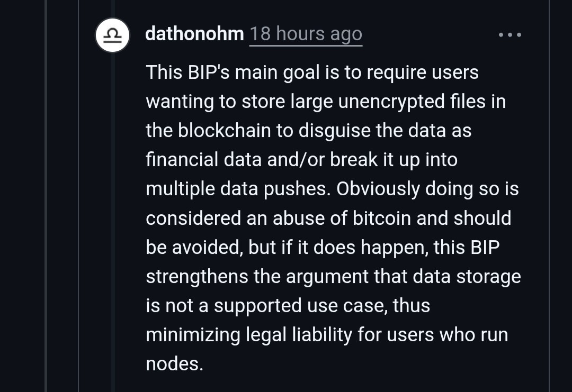Click the line beginning "multiple data pushes"
This screenshot has width=572, height=392.
(x=238, y=189)
